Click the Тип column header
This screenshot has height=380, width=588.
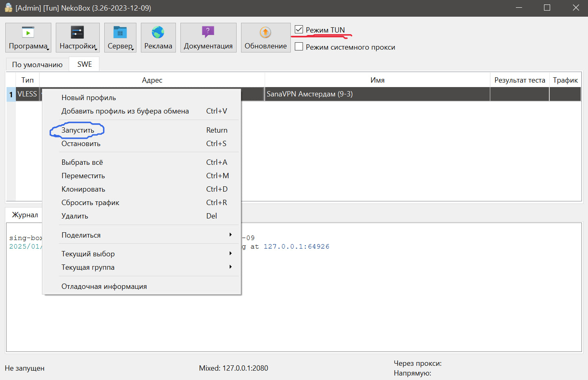28,80
